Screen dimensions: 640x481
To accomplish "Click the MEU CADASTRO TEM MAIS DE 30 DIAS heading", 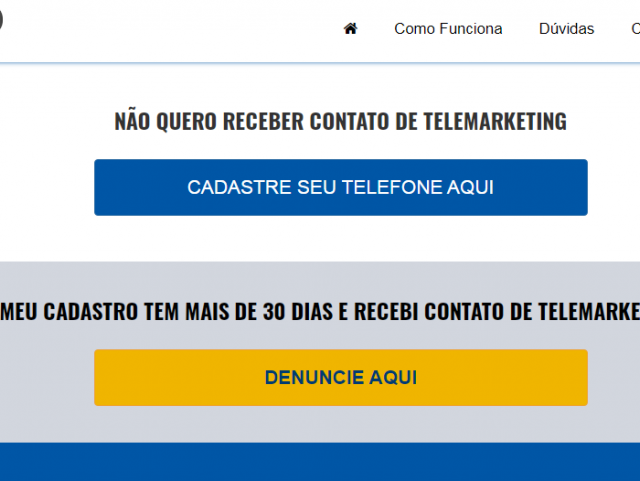I will point(320,312).
